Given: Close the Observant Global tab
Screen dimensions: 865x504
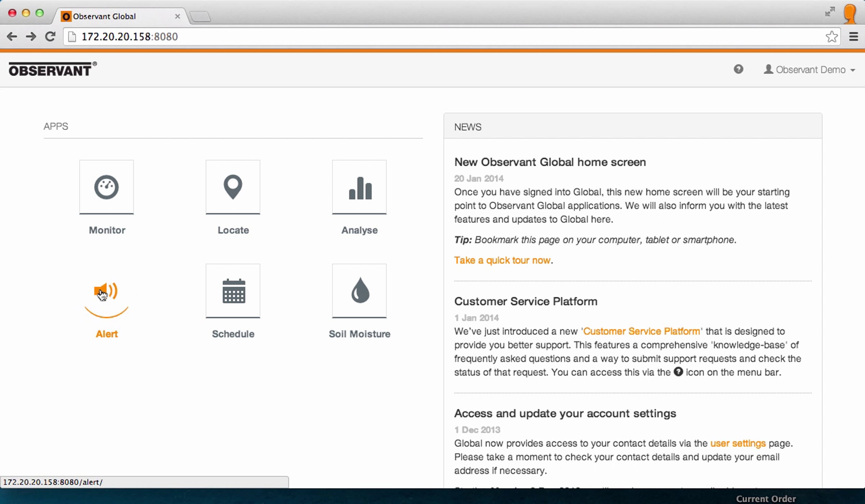Looking at the screenshot, I should click(177, 16).
